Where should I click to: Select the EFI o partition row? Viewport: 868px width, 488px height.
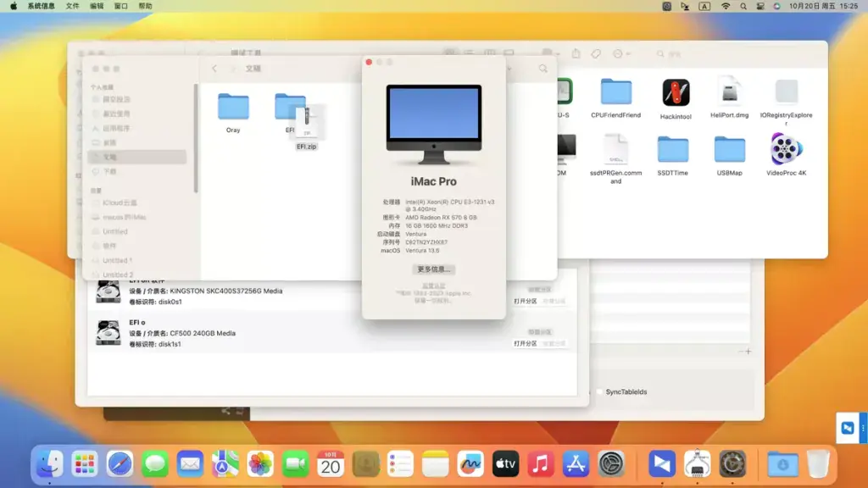point(332,333)
